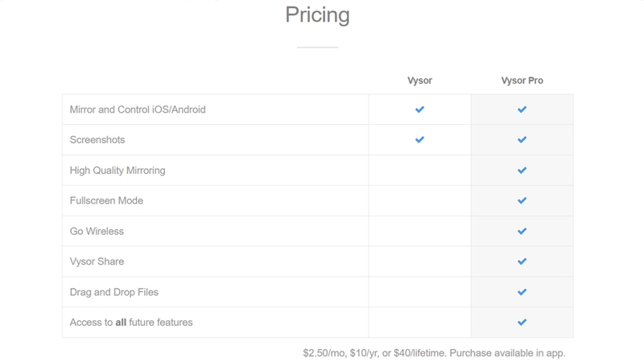Click the Drag and Drop Files label
The width and height of the screenshot is (644, 362).
114,292
